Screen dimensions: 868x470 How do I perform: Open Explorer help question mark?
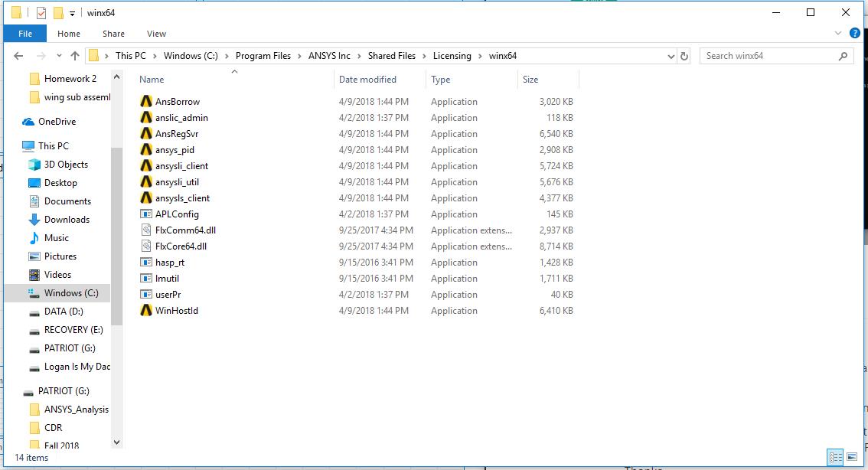(855, 33)
